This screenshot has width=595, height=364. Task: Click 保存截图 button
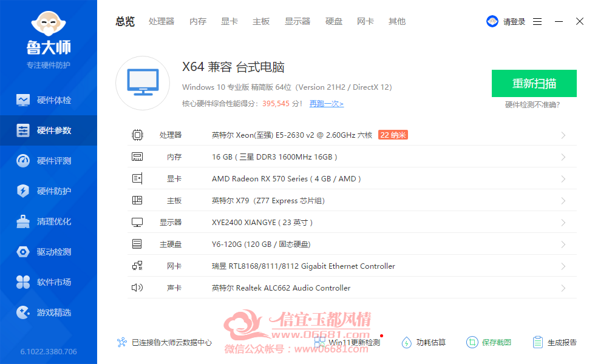click(x=489, y=342)
